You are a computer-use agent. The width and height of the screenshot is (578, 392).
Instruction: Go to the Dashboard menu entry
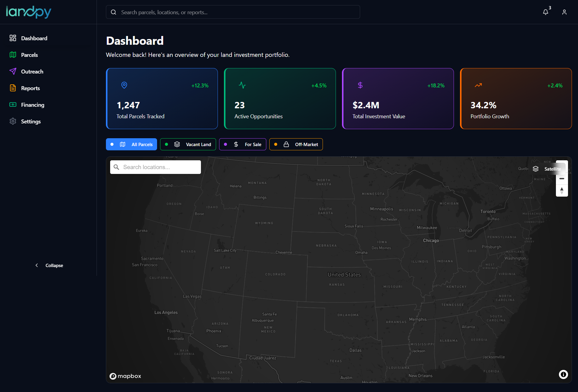click(13, 38)
